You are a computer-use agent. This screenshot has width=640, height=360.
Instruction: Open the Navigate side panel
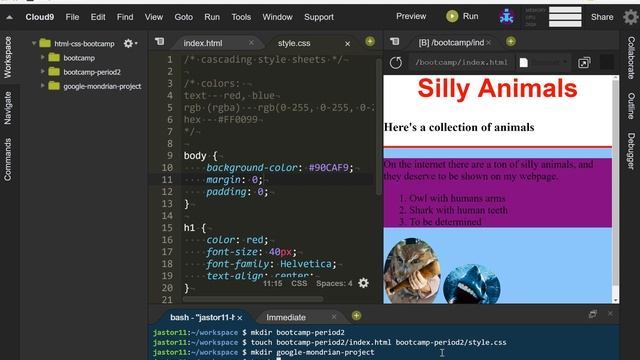(x=8, y=108)
